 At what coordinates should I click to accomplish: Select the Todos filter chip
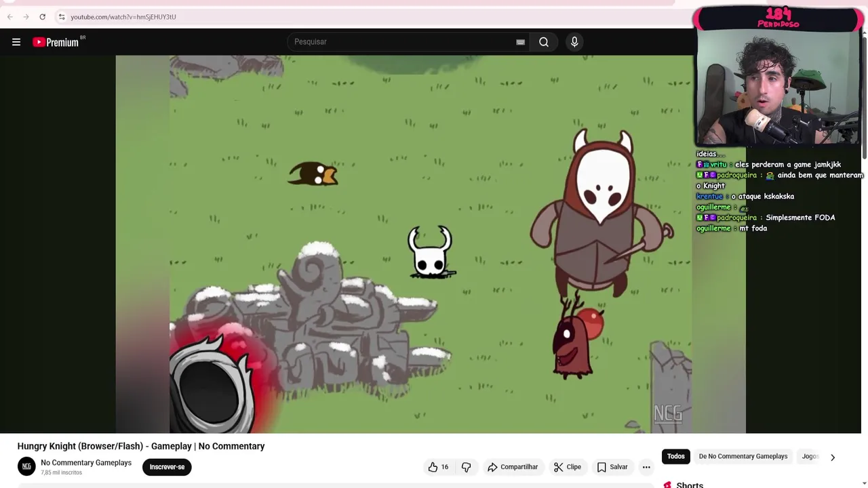click(x=675, y=456)
